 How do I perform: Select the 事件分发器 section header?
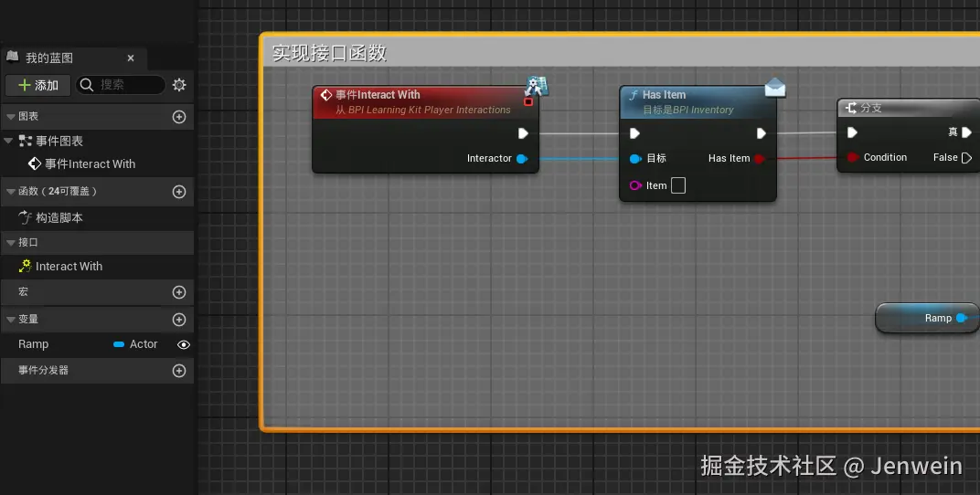point(97,371)
